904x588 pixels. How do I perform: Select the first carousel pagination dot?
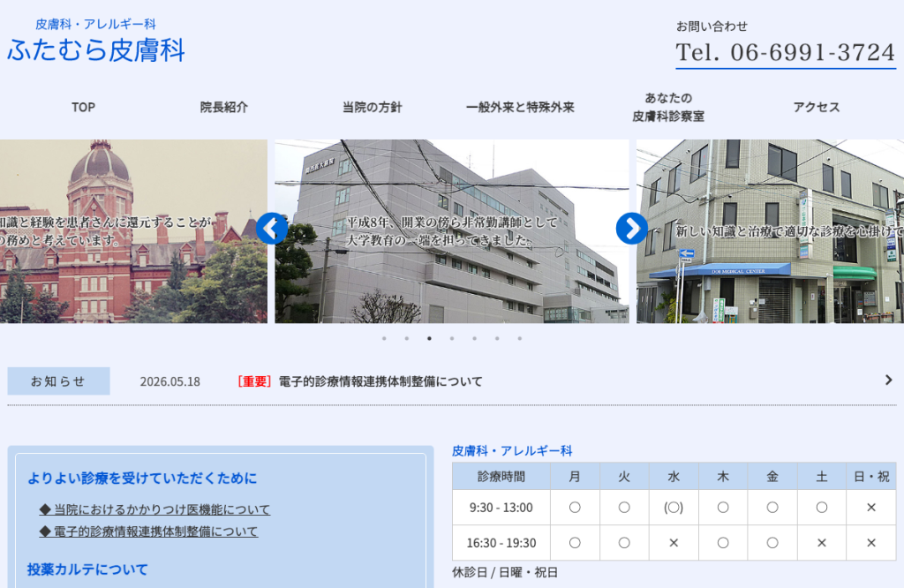(x=384, y=338)
